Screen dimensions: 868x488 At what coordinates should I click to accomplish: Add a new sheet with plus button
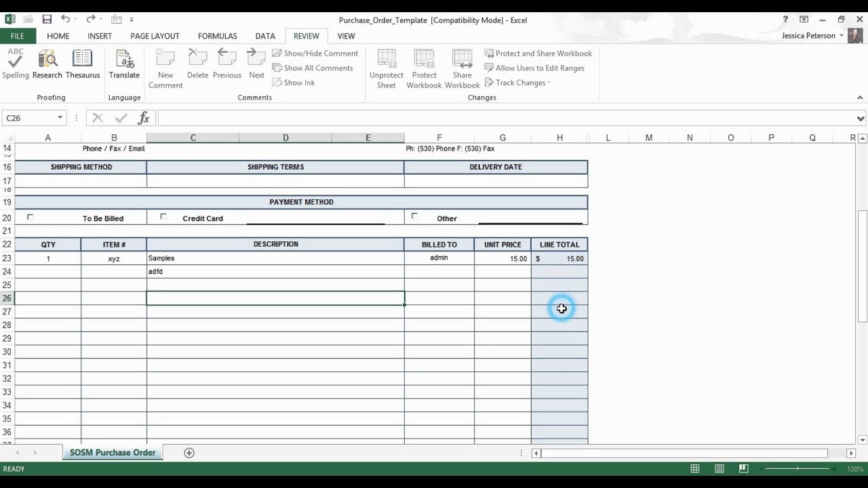(189, 453)
